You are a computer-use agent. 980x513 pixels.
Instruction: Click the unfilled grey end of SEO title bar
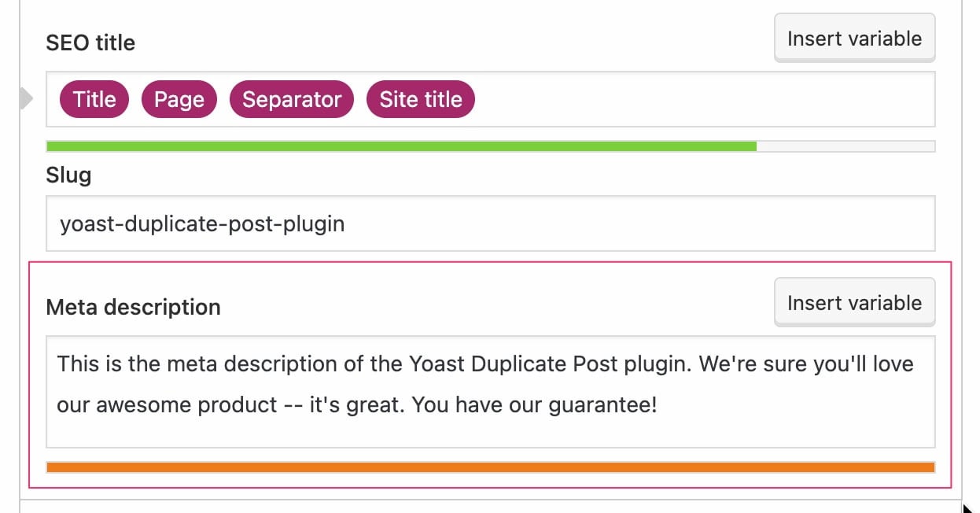tap(846, 146)
